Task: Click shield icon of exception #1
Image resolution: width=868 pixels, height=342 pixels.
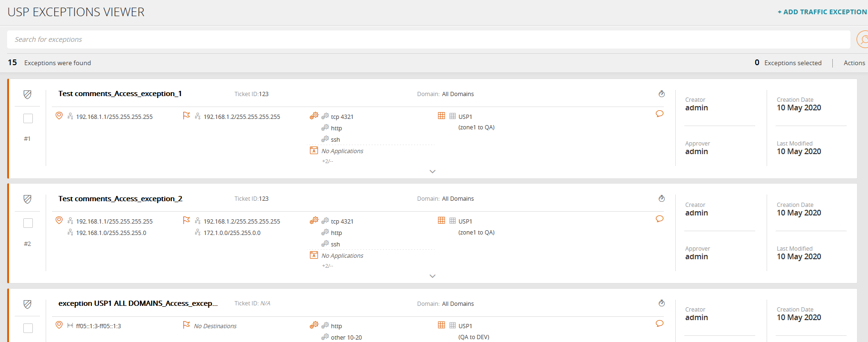Action: [x=28, y=95]
